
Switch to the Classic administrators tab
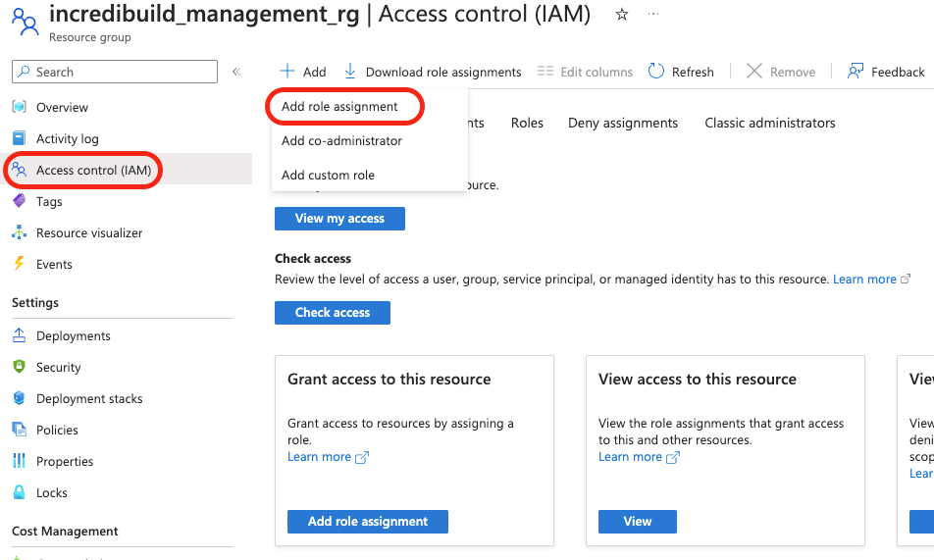click(x=770, y=123)
